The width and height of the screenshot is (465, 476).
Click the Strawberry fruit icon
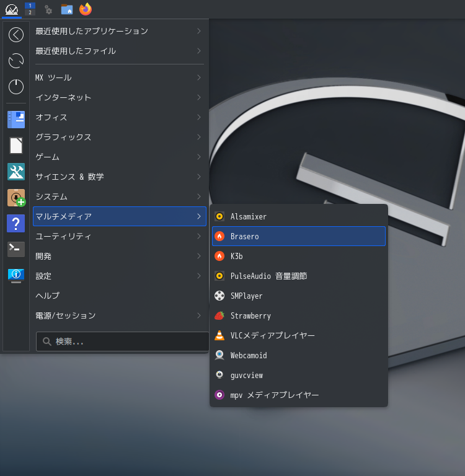pos(219,315)
